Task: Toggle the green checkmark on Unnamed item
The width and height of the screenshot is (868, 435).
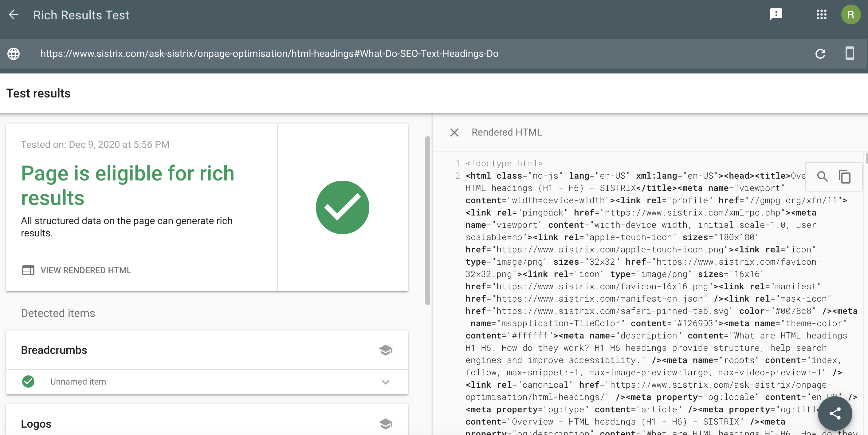Action: (x=28, y=382)
